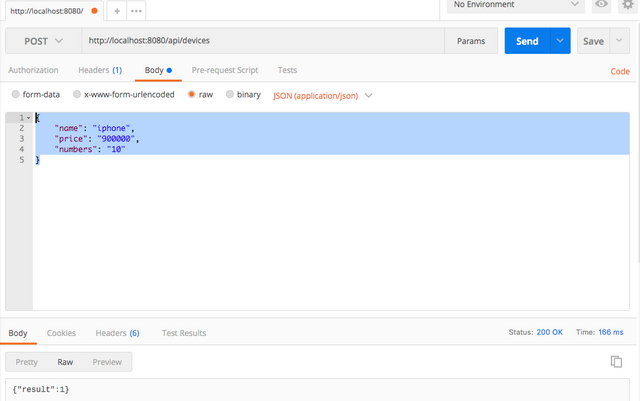This screenshot has width=640, height=401.
Task: Open the response Cookies tab
Action: click(61, 333)
